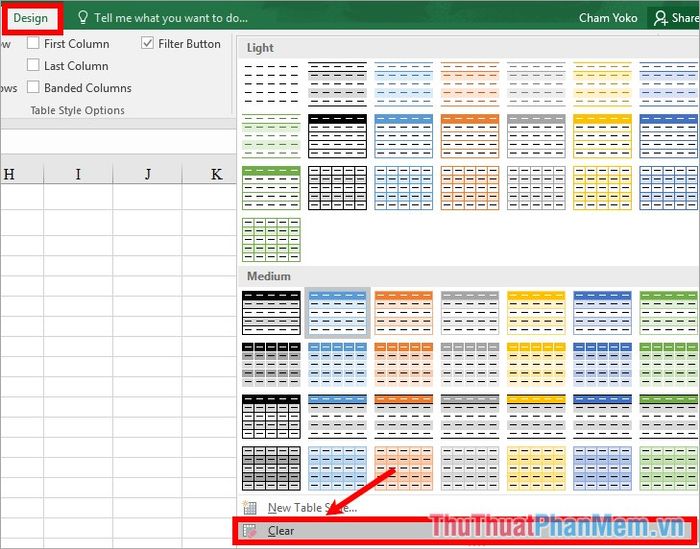Pick the green Medium style in first row
This screenshot has height=549, width=700.
668,312
